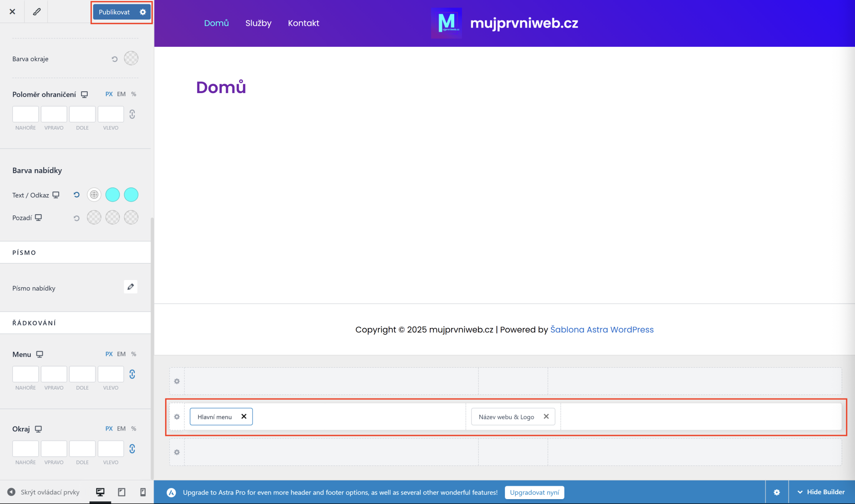Toggle linked values for Okraj
Viewport: 855px width, 504px height.
point(132,449)
